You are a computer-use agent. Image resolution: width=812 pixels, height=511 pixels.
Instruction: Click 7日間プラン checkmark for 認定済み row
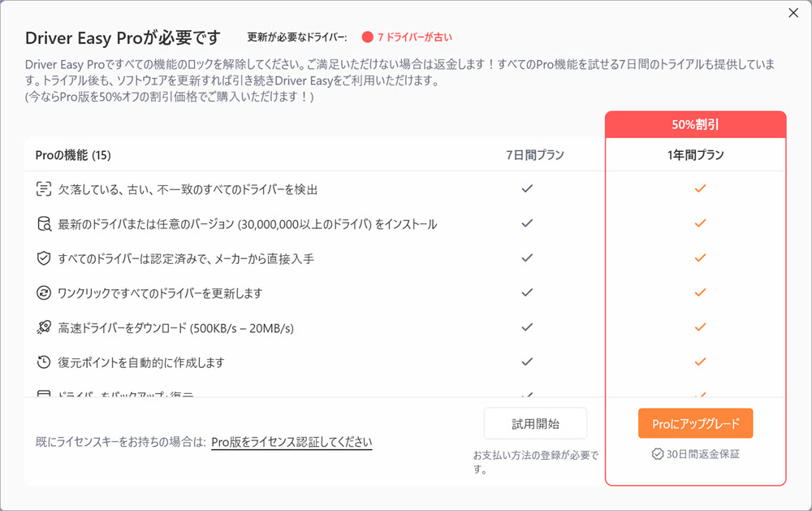[527, 258]
